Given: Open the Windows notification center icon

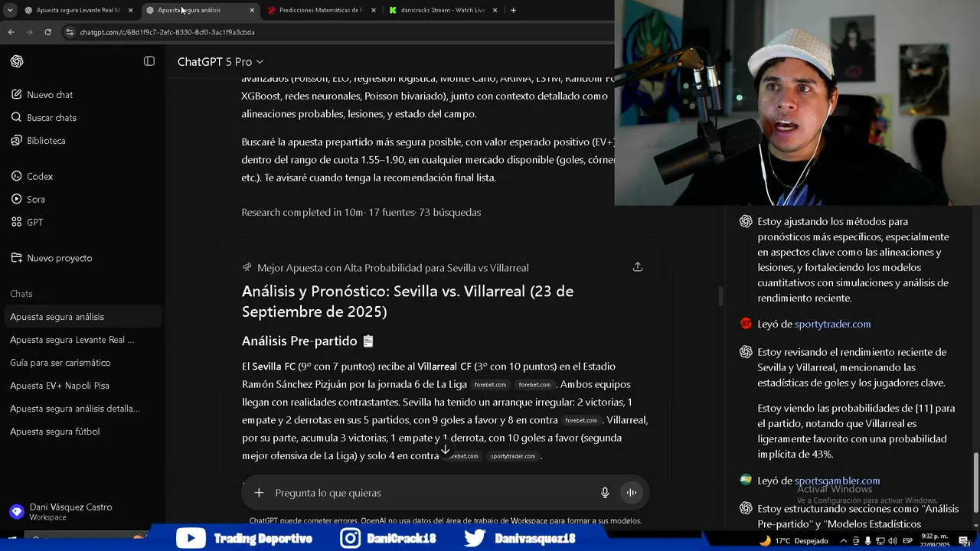Looking at the screenshot, I should (966, 540).
